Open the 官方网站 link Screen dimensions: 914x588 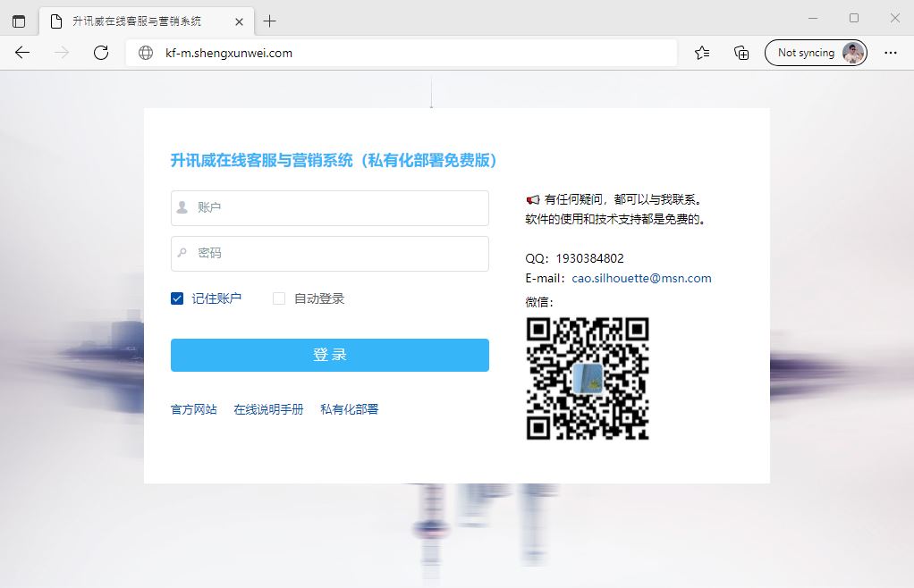click(x=192, y=408)
